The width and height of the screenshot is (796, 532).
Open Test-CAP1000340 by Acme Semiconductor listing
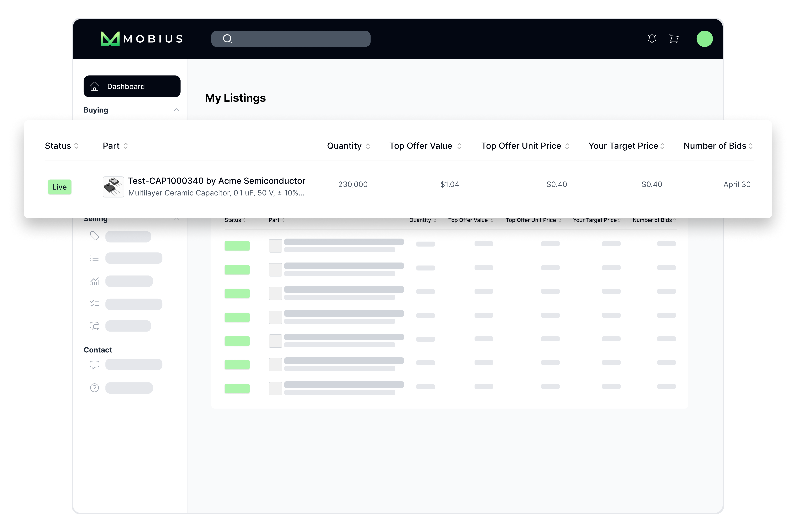point(216,181)
